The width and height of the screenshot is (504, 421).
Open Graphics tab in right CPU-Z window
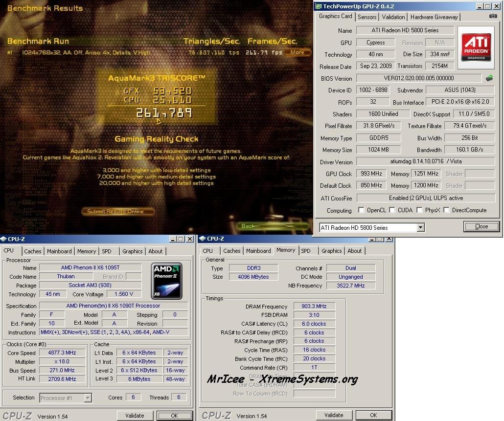coord(331,251)
